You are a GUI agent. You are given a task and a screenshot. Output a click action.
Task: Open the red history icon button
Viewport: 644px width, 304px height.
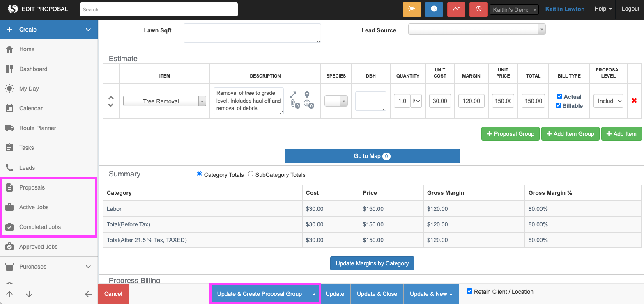pyautogui.click(x=478, y=9)
